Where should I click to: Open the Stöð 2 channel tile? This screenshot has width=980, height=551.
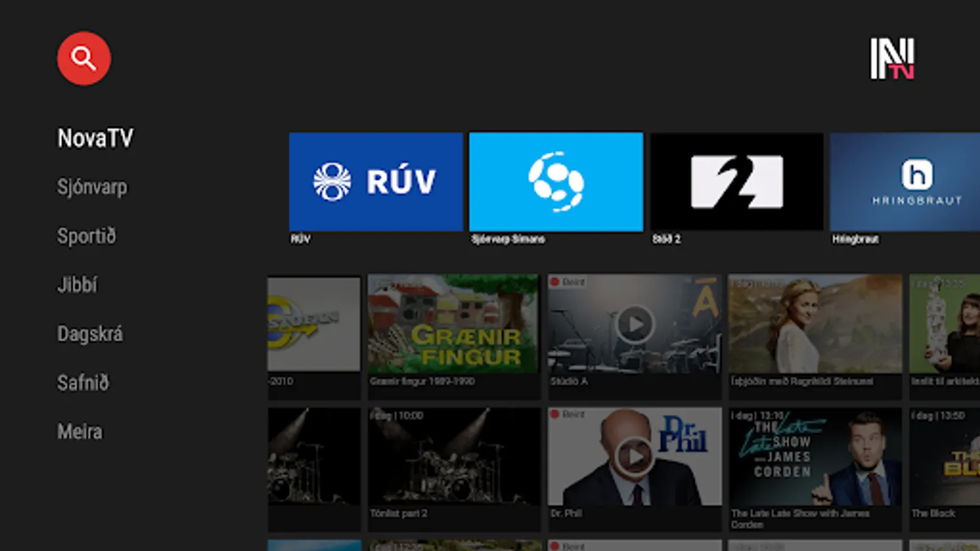[x=736, y=182]
